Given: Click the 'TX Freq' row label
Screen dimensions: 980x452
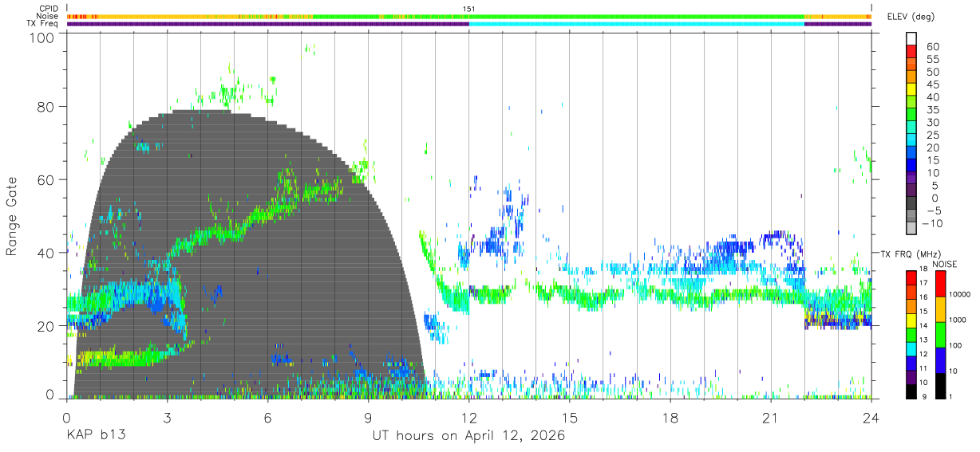Looking at the screenshot, I should pos(43,24).
